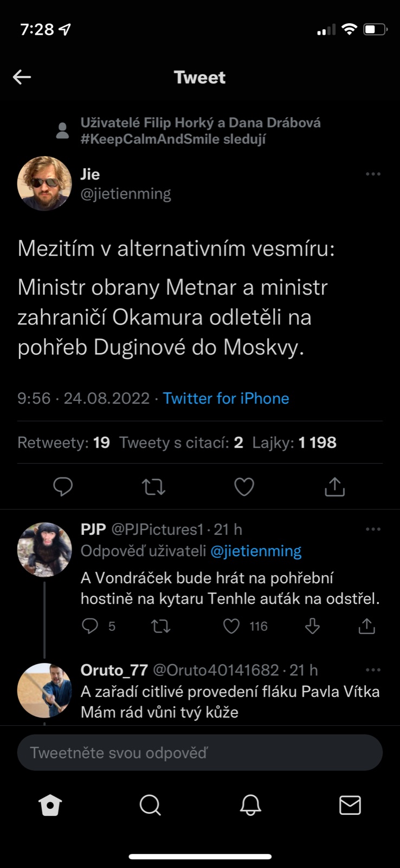Open more options for Jie's tweet

[x=373, y=174]
